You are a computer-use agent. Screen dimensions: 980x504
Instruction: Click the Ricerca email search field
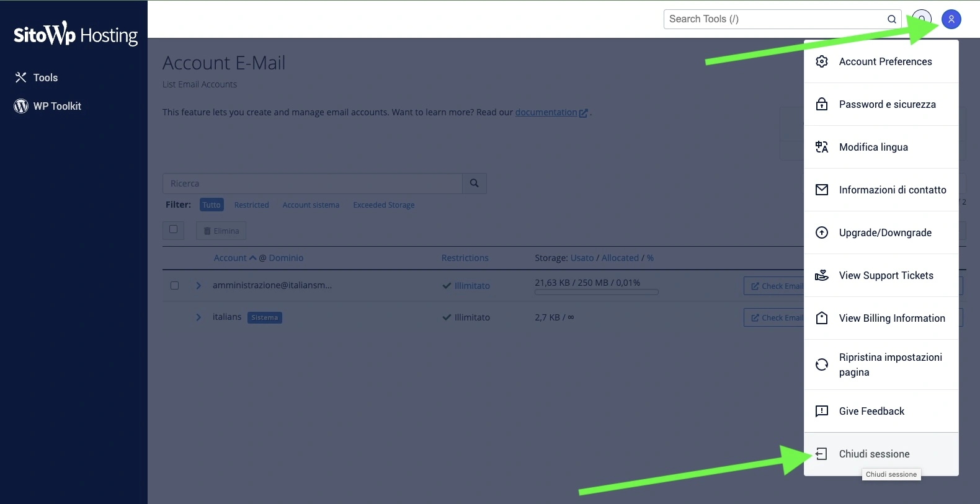point(313,183)
